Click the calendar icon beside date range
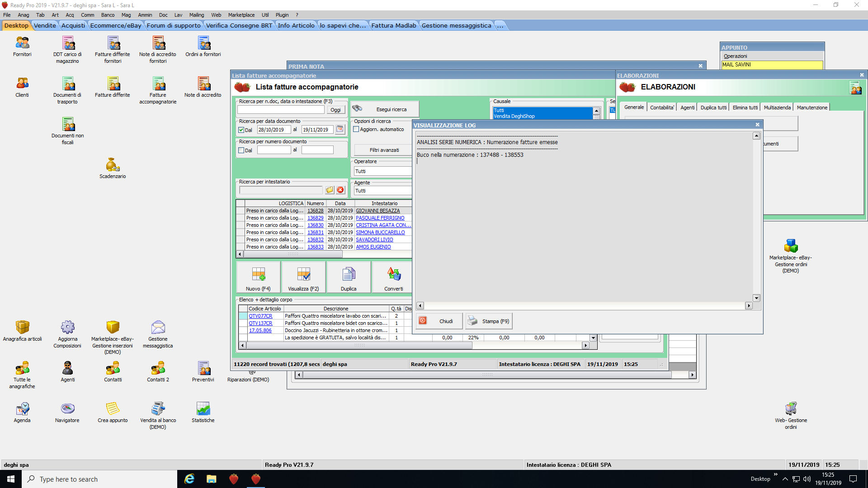Screen dimensions: 868x488 (340, 129)
